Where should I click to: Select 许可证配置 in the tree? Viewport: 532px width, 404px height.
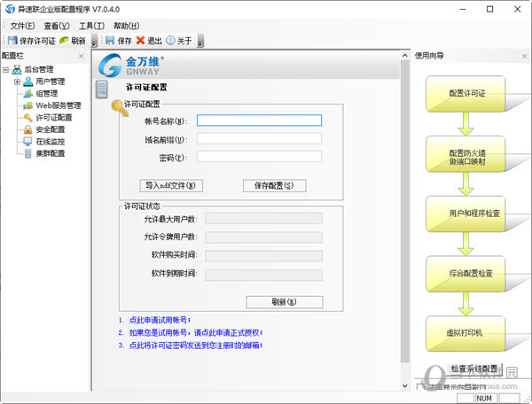point(54,118)
